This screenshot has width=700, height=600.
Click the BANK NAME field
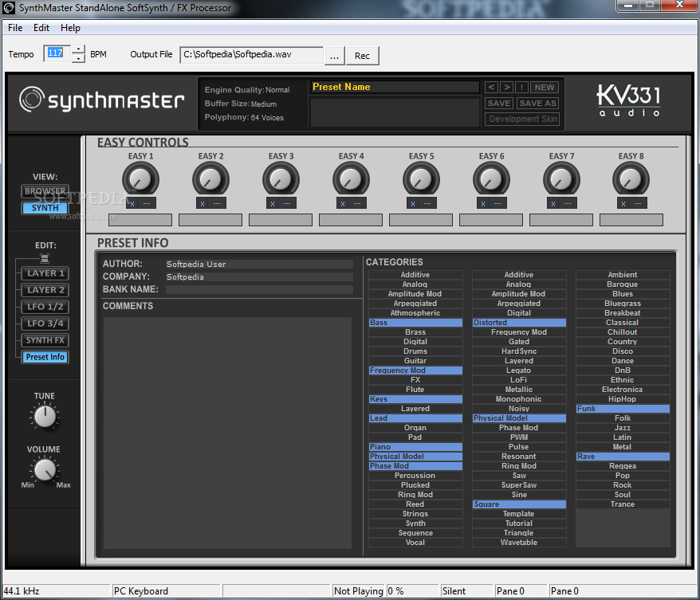click(259, 289)
